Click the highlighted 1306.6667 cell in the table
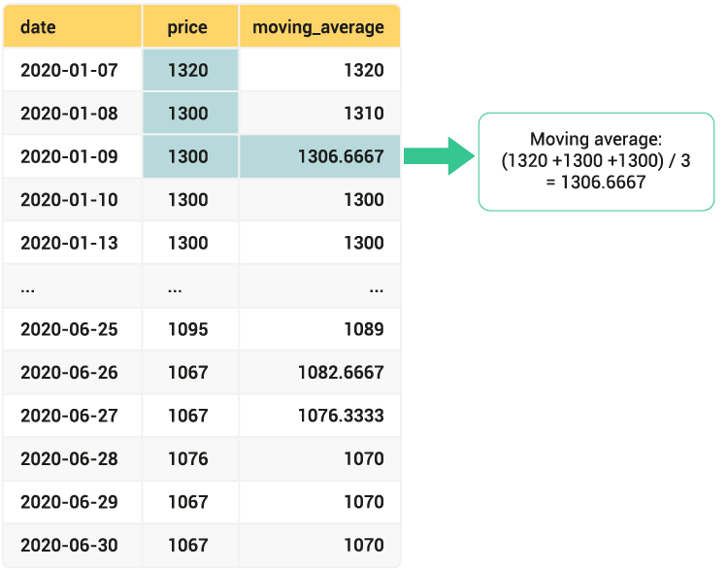The image size is (728, 570). (x=320, y=156)
